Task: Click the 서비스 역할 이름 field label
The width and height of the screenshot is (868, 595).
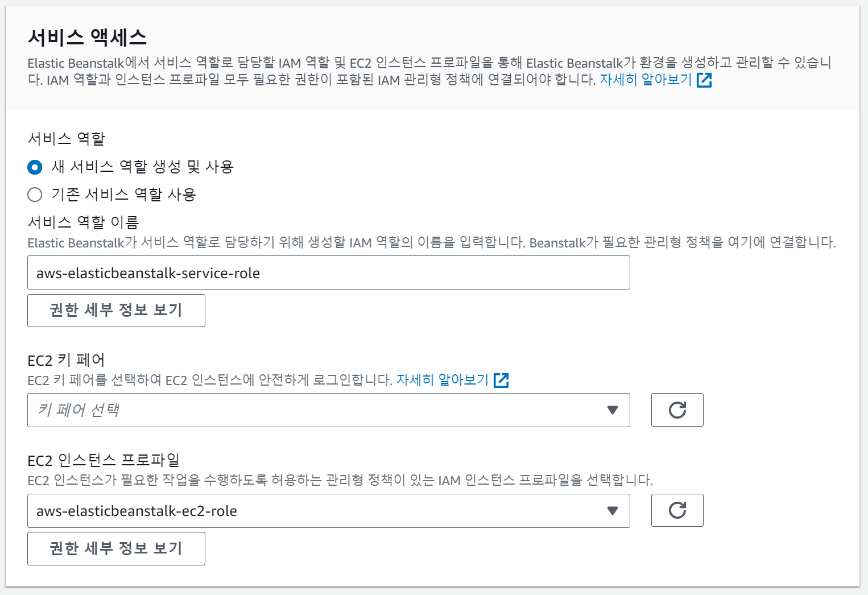Action: [83, 222]
